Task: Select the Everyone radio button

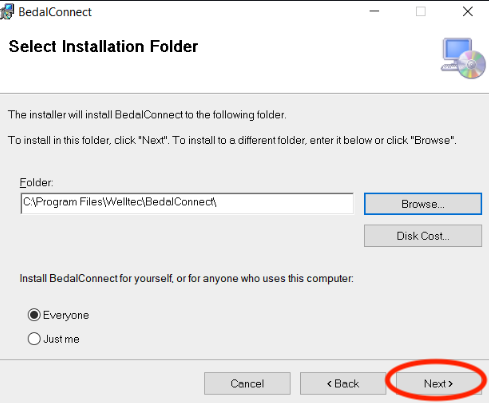Action: pos(34,315)
